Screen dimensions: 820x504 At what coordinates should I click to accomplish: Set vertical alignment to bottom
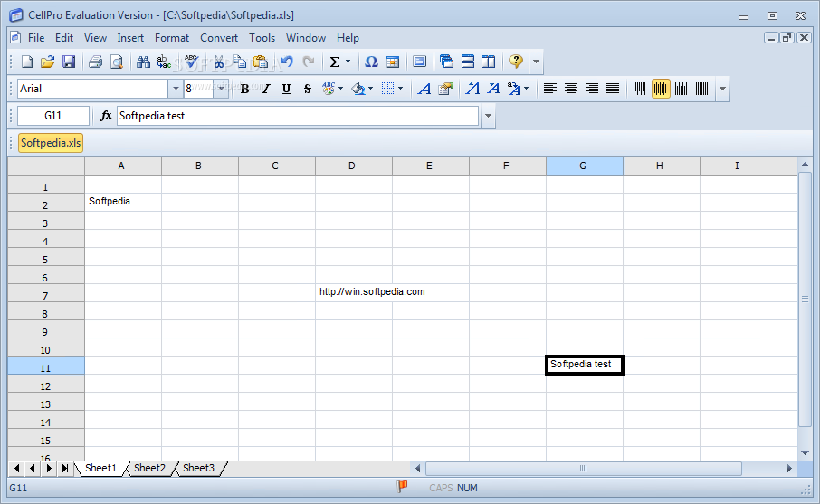(681, 89)
